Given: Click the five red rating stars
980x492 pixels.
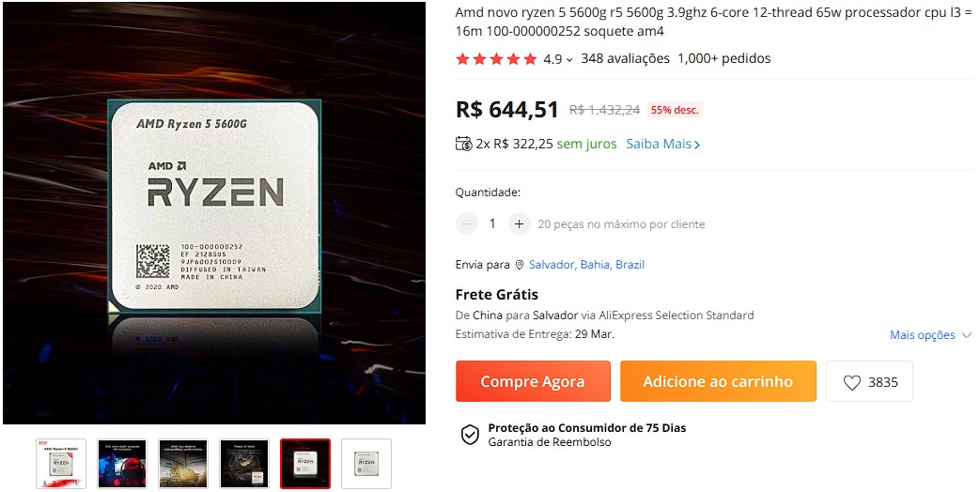Looking at the screenshot, I should tap(497, 59).
